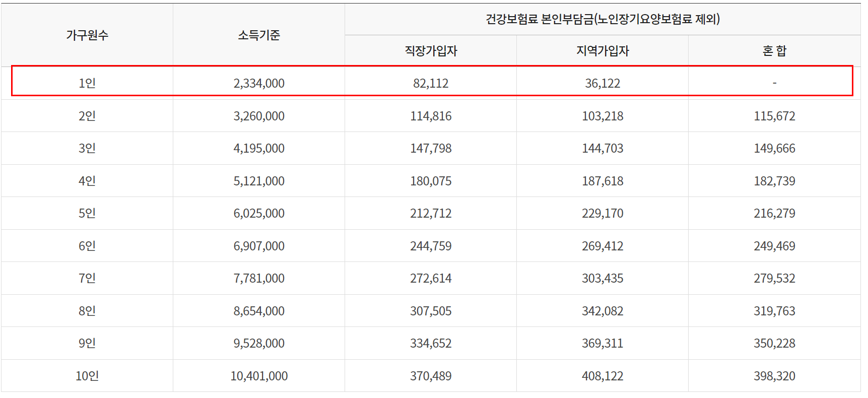
Task: Select the 212,712 cell
Action: [x=431, y=213]
